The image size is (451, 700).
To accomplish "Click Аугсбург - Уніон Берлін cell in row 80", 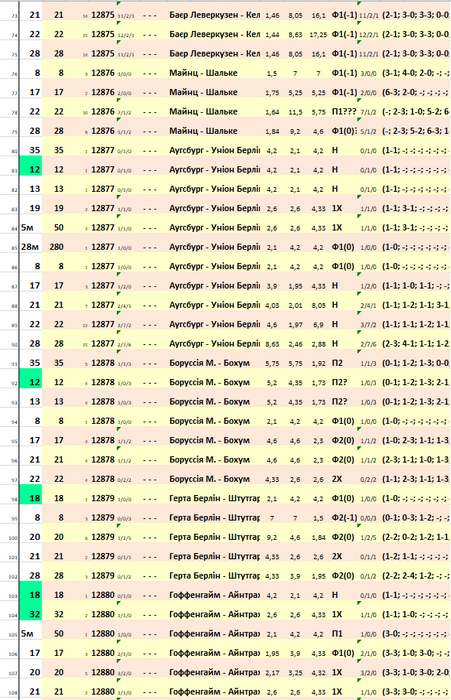I will coord(214,150).
